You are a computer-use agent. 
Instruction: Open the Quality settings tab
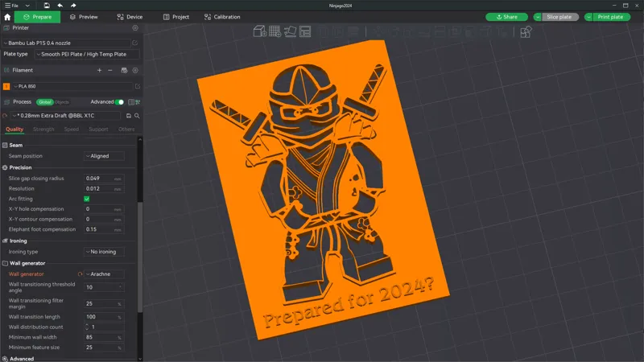(14, 130)
